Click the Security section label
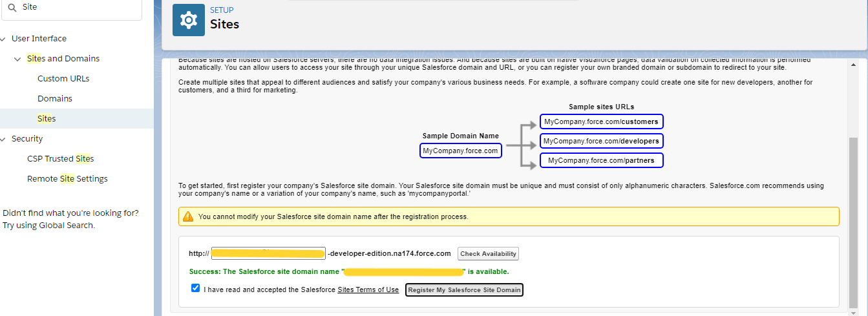Viewport: 868px width, 316px height. (x=27, y=139)
